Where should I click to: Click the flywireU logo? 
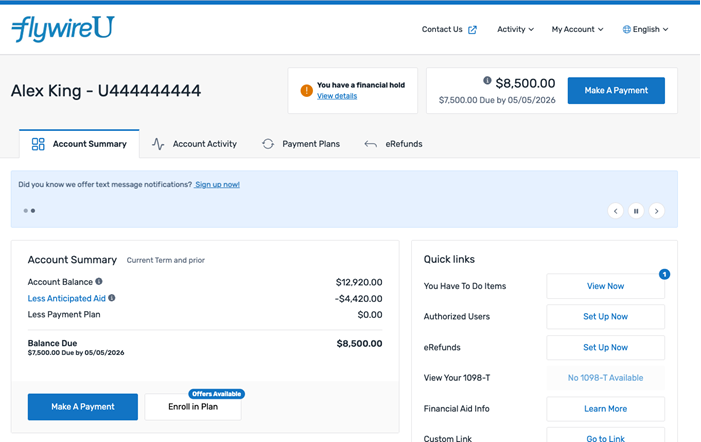coord(63,29)
